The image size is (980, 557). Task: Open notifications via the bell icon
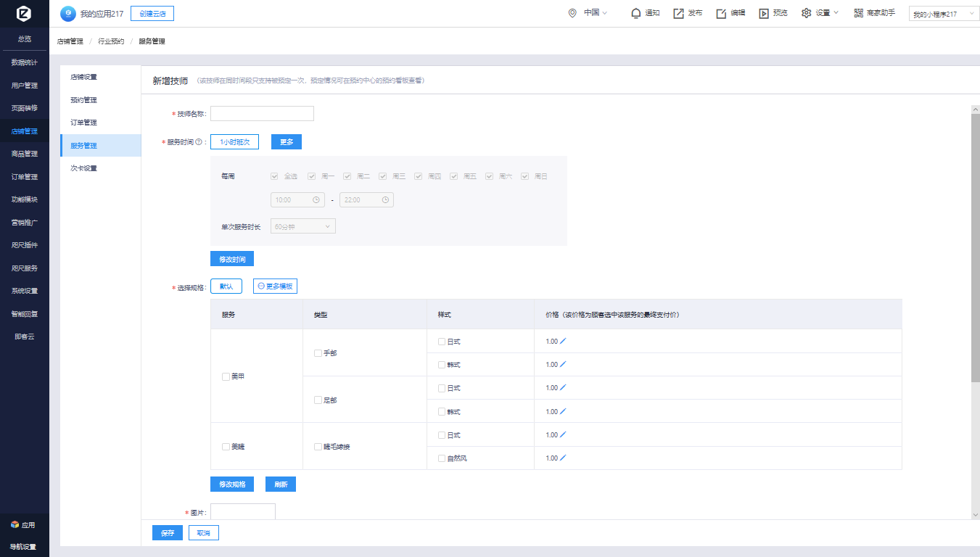[636, 13]
